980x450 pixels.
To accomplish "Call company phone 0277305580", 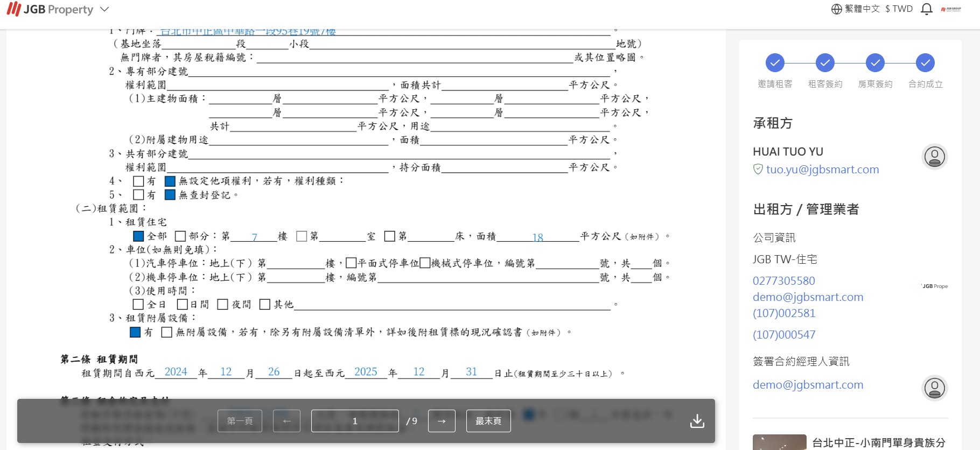I will tap(783, 281).
